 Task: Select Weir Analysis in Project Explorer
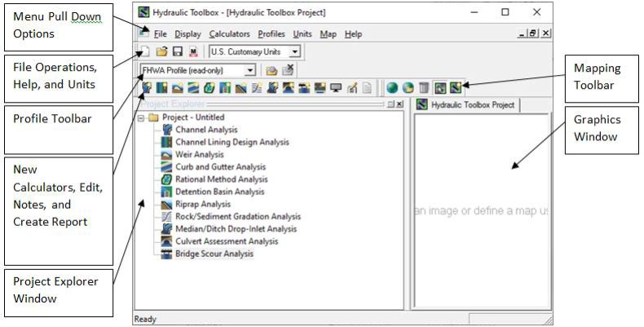[200, 154]
